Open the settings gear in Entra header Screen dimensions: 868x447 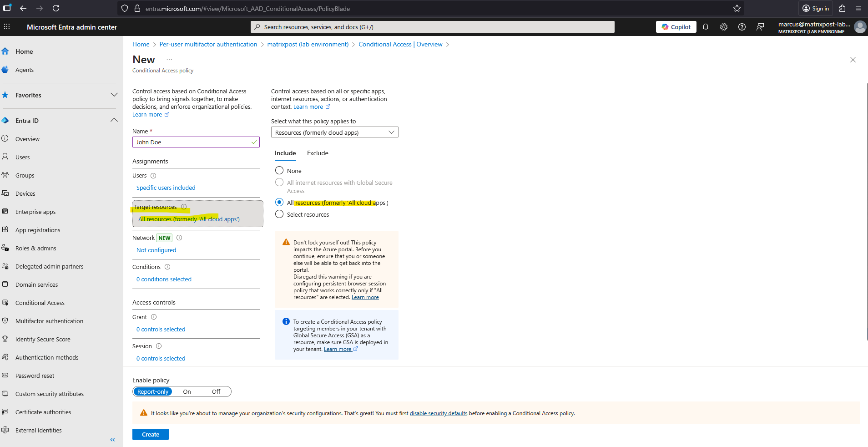pos(724,27)
